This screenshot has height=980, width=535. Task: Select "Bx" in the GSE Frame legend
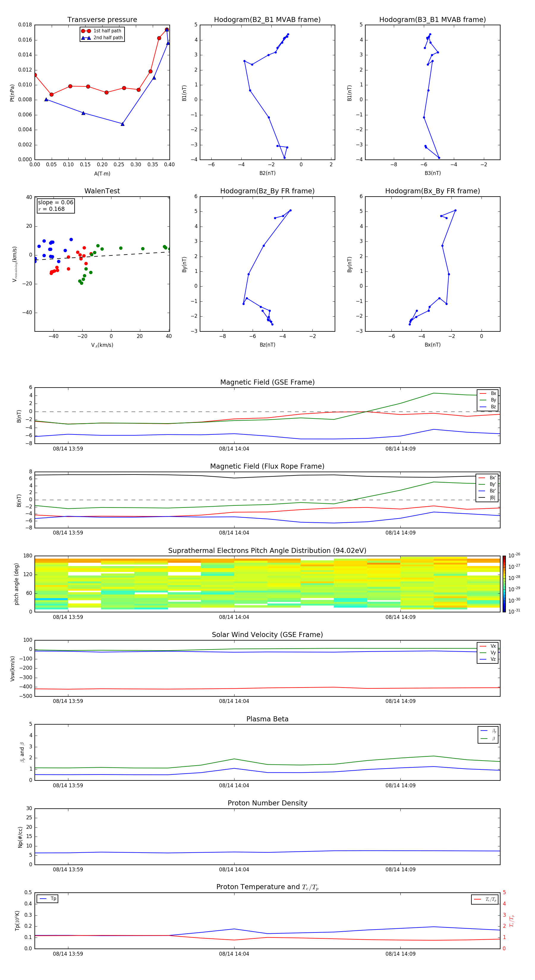[x=488, y=393]
